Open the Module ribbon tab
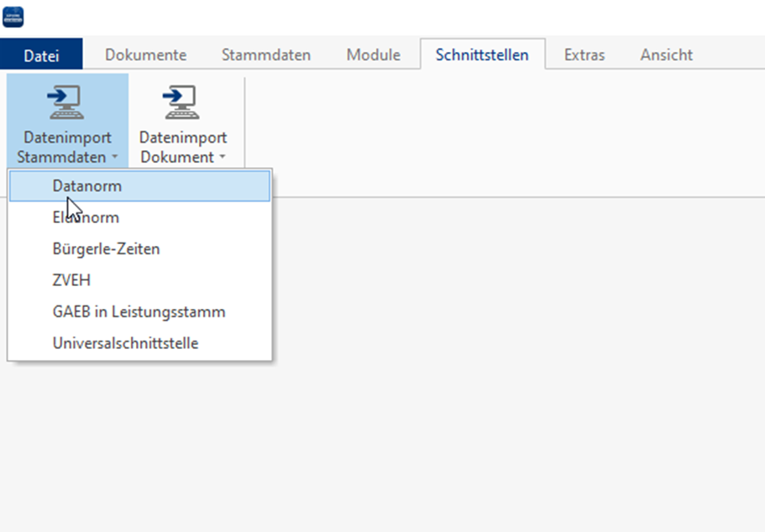The image size is (765, 532). (373, 55)
